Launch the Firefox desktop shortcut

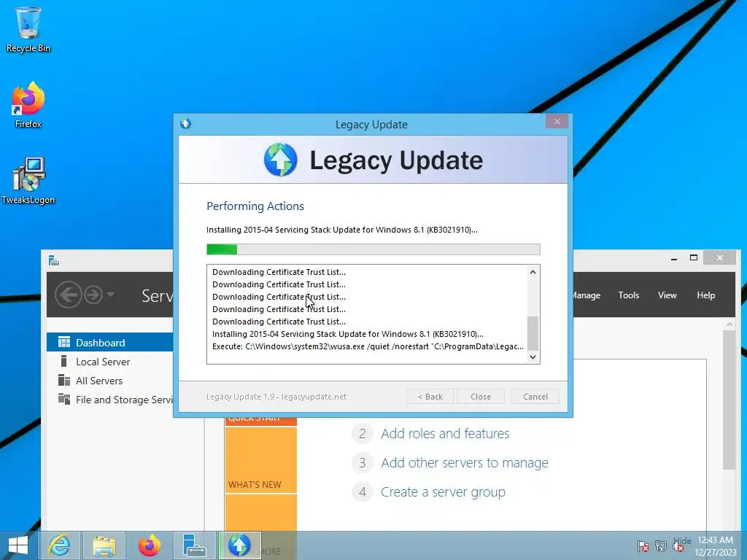coord(28,105)
